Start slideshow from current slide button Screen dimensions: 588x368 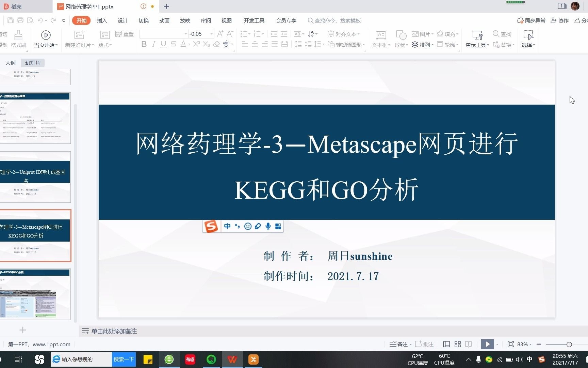[x=46, y=39]
